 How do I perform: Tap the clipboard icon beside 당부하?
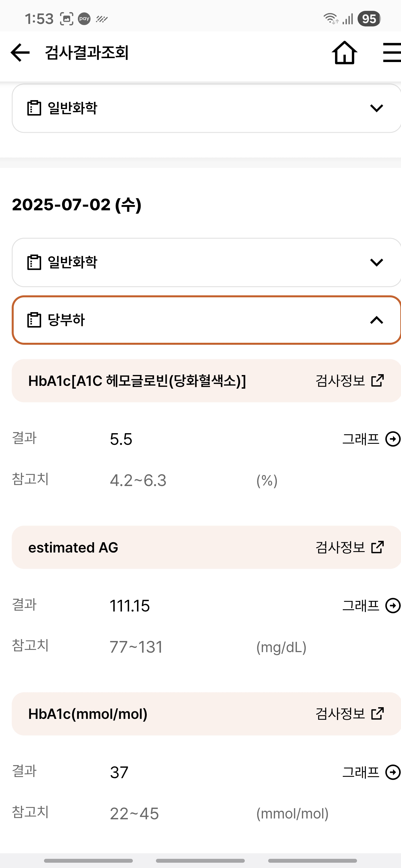pyautogui.click(x=34, y=320)
